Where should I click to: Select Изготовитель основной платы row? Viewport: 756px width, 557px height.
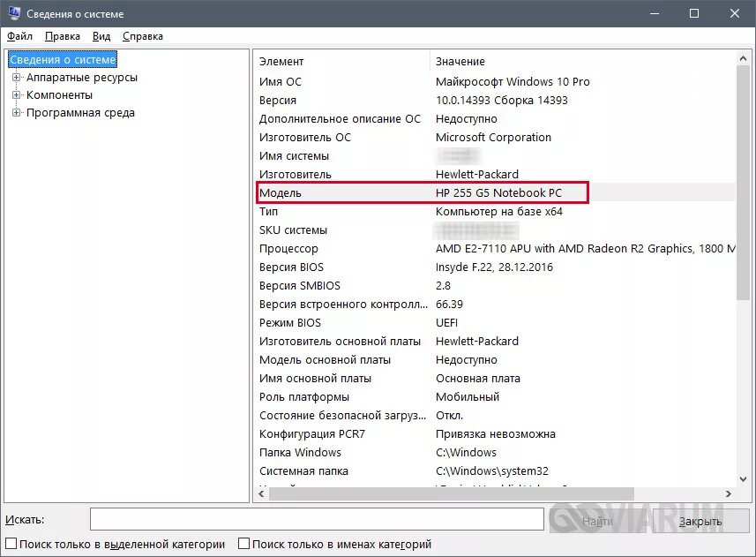495,342
